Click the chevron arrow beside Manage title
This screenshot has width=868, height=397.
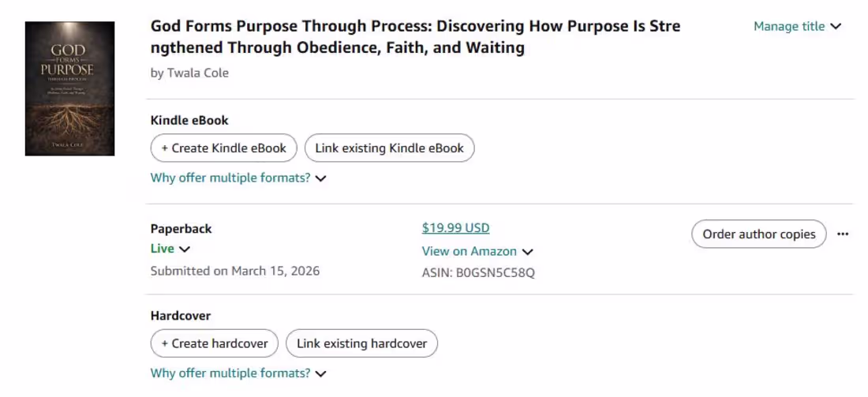click(x=836, y=27)
